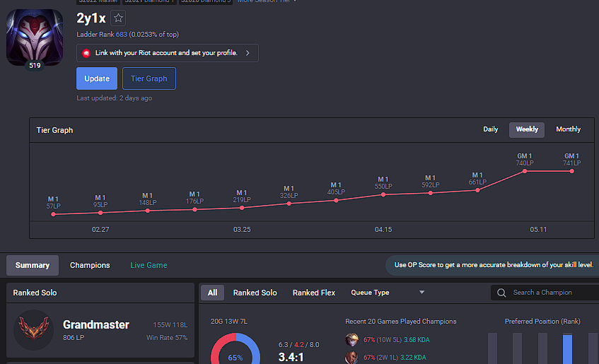Image resolution: width=599 pixels, height=364 pixels.
Task: Click the summoner profile avatar with level 519
Action: click(35, 37)
